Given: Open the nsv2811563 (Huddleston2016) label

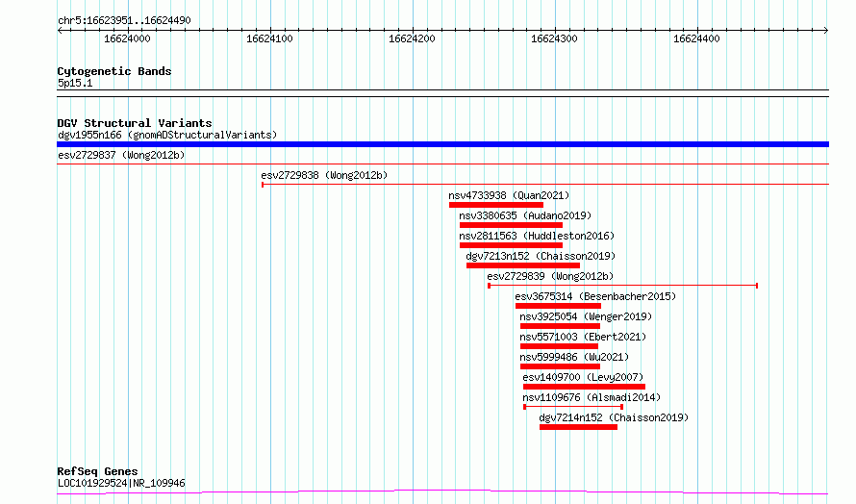Looking at the screenshot, I should point(537,236).
